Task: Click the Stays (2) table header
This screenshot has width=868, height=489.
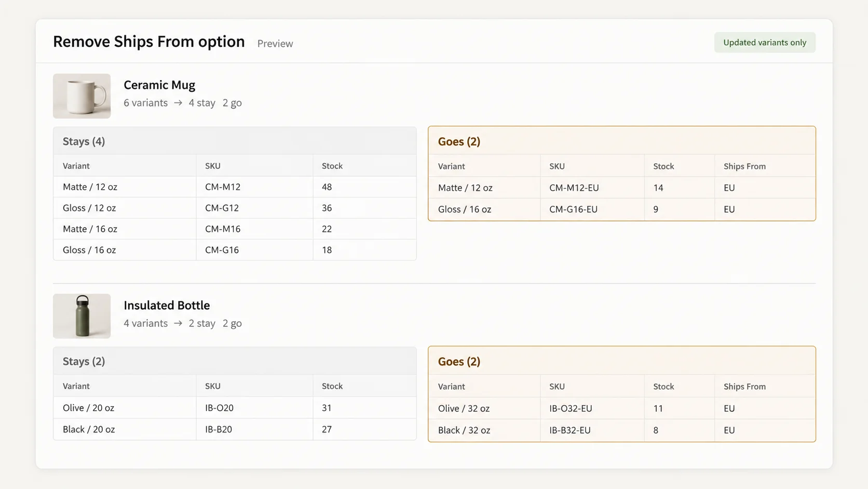Action: (x=235, y=361)
